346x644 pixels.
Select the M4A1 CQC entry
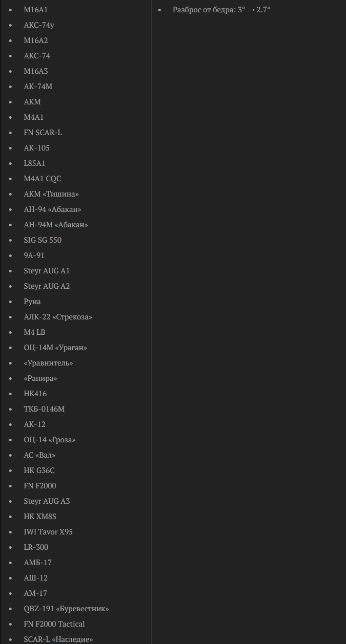pos(43,179)
